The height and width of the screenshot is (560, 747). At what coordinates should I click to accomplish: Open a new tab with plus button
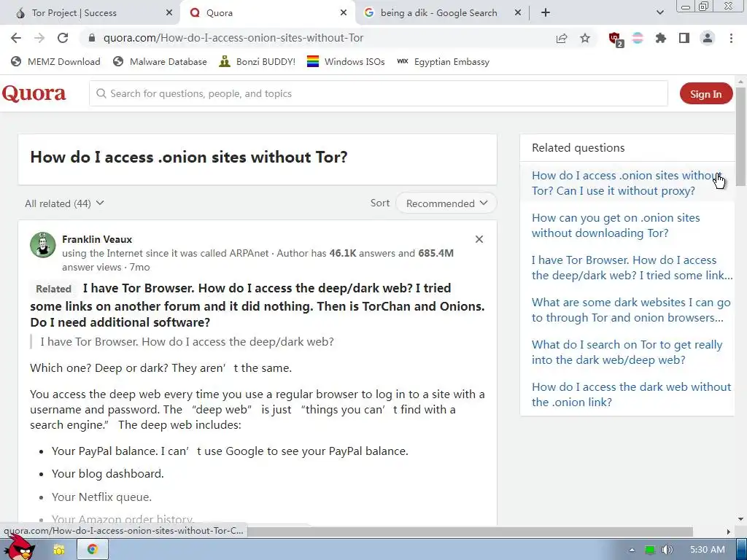click(546, 13)
